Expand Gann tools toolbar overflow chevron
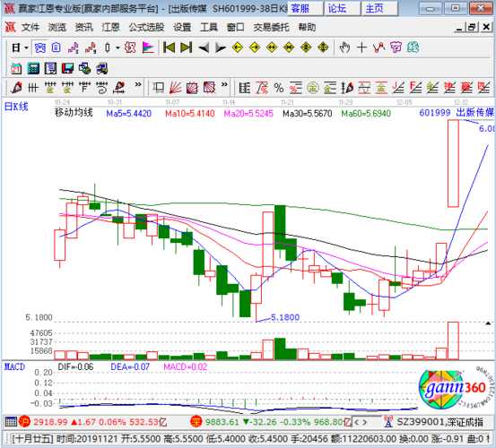This screenshot has height=448, width=496. tap(224, 84)
